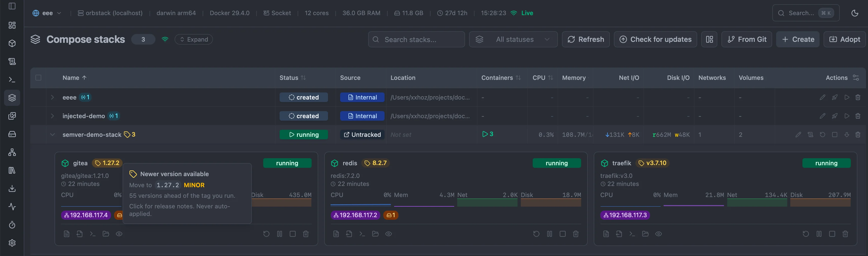The height and width of the screenshot is (256, 868).
Task: Open the networks icon in sidebar
Action: pyautogui.click(x=12, y=152)
